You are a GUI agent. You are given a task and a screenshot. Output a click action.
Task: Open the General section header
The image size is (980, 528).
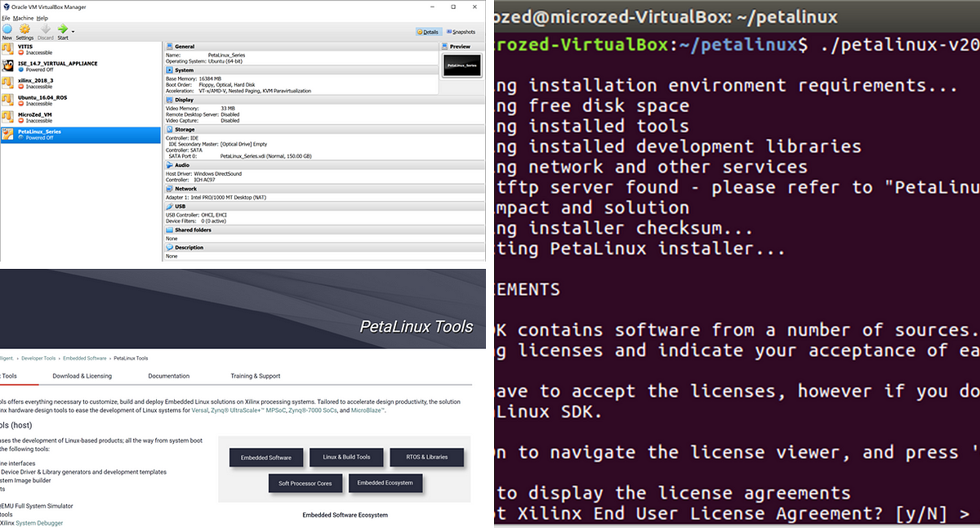[x=301, y=47]
